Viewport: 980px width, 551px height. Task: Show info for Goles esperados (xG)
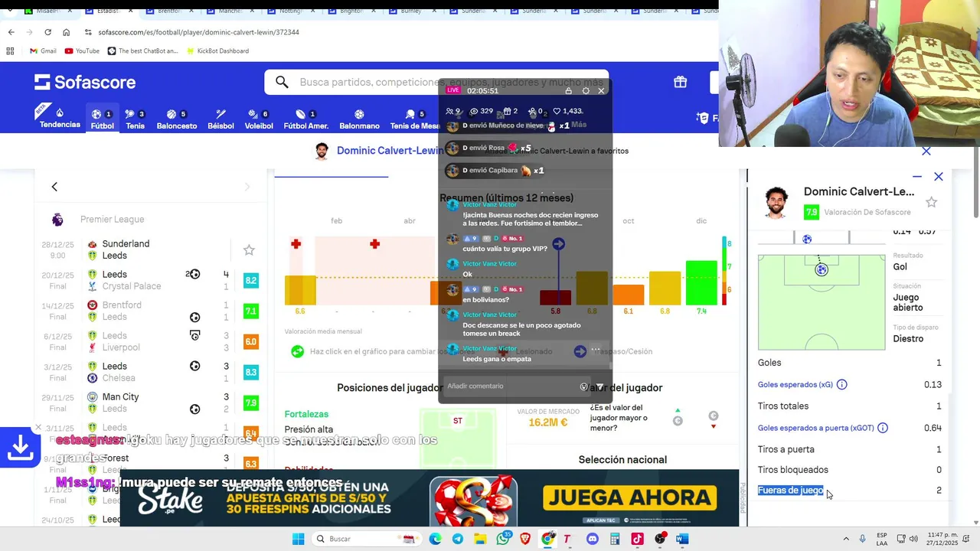click(841, 385)
